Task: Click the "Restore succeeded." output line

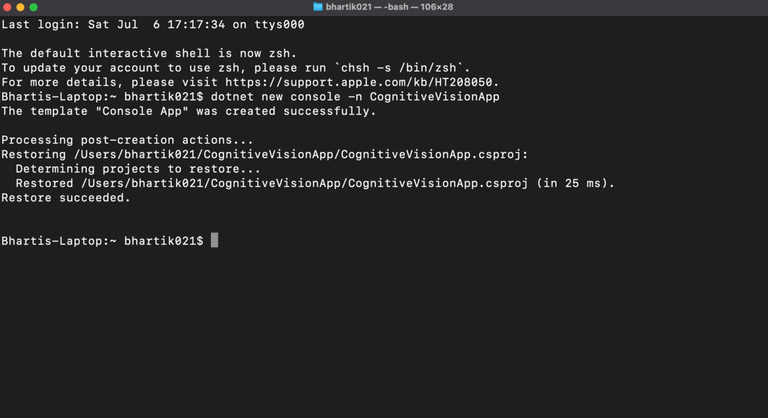Action: coord(66,198)
